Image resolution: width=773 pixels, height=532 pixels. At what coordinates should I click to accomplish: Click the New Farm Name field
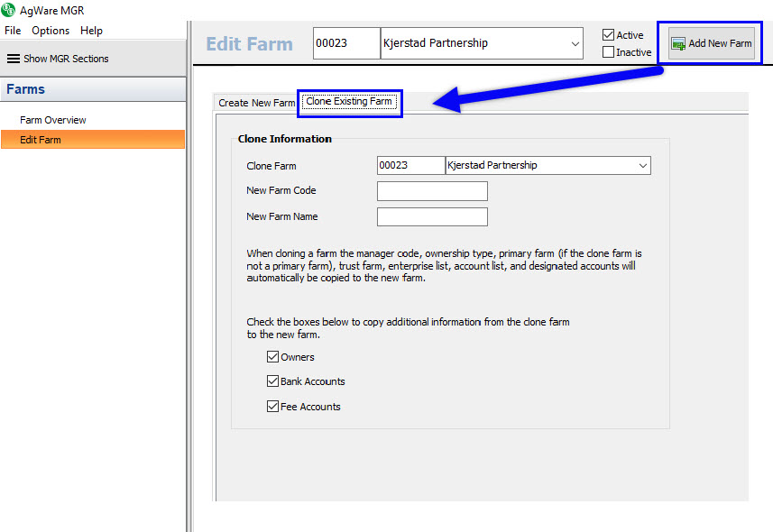click(432, 216)
